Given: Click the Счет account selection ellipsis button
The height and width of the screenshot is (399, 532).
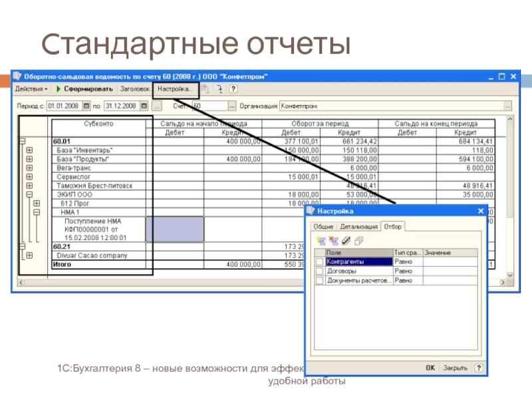Looking at the screenshot, I should (x=231, y=106).
